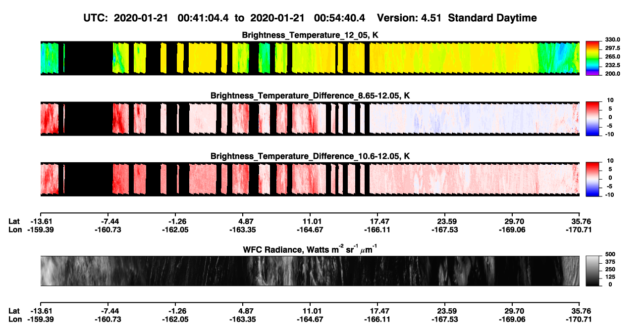Click the Brightness_Temperature_12_05, K panel title
This screenshot has height=330, width=644.
click(x=311, y=35)
